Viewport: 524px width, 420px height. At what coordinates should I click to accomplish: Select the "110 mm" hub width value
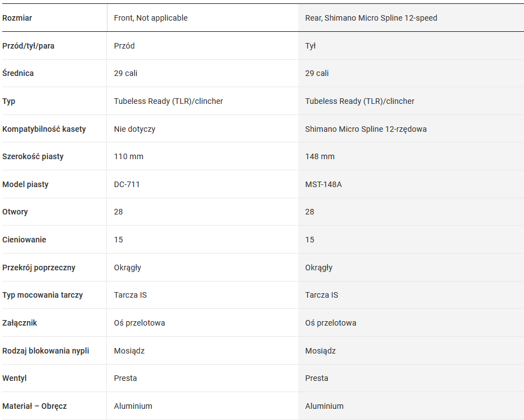pyautogui.click(x=128, y=156)
